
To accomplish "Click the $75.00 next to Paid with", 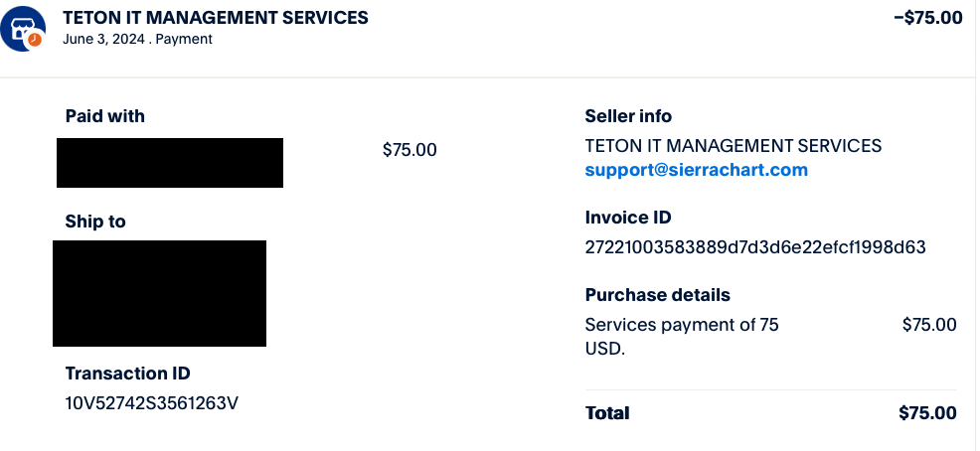I will (x=409, y=150).
